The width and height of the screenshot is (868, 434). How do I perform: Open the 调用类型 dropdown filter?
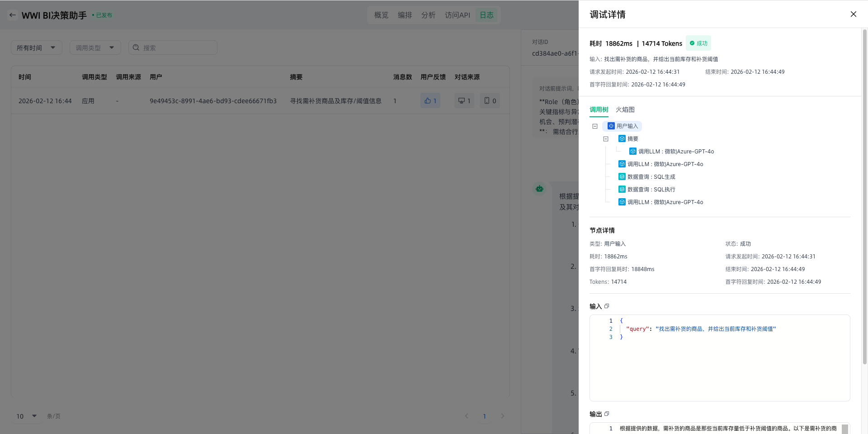coord(95,48)
